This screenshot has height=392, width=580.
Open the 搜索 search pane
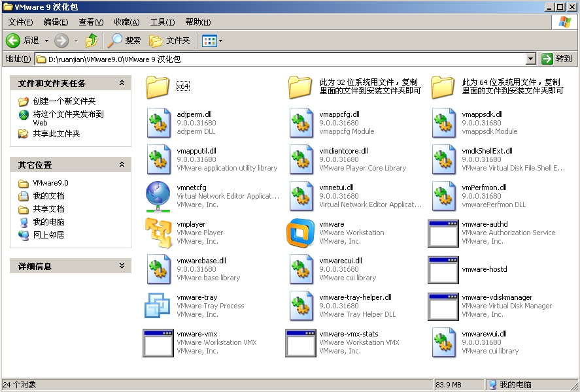(x=124, y=41)
